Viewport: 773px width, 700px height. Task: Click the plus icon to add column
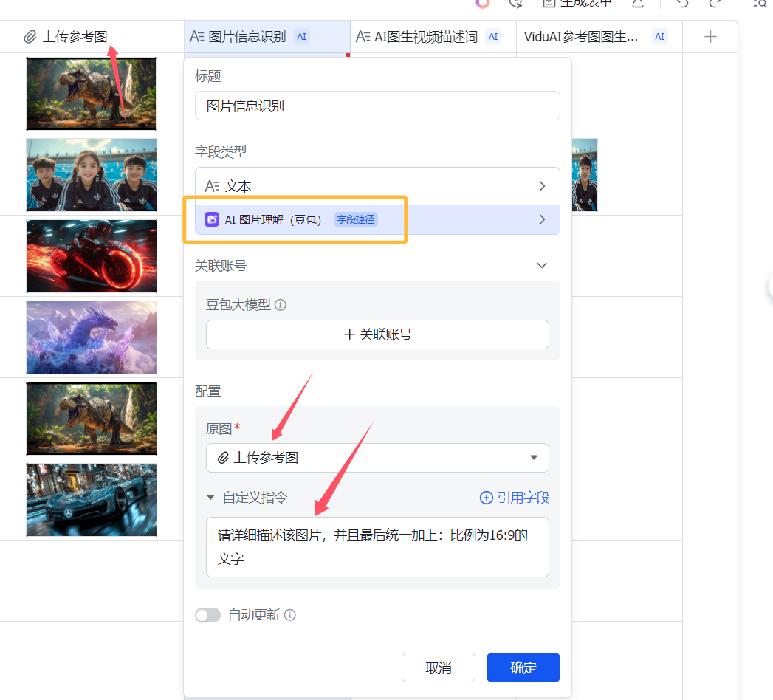click(x=710, y=37)
